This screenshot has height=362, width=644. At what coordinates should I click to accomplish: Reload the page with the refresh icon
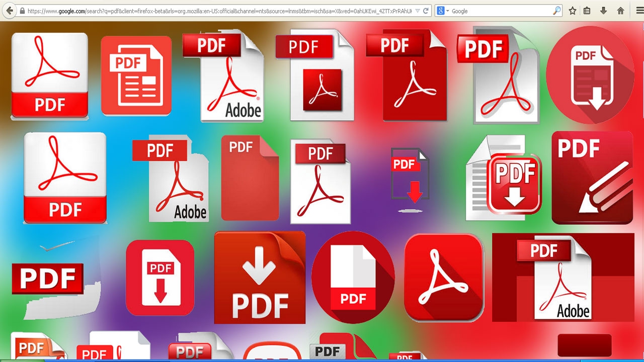pyautogui.click(x=426, y=11)
